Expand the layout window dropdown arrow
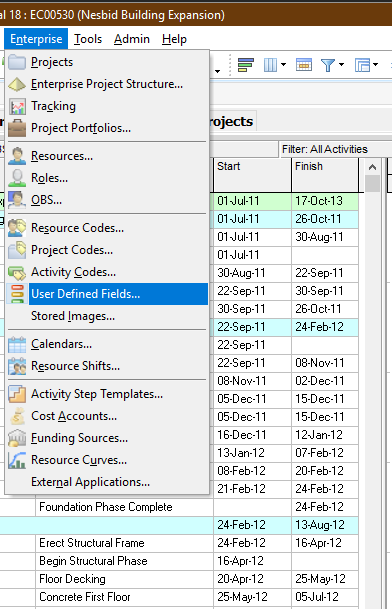 [x=375, y=64]
